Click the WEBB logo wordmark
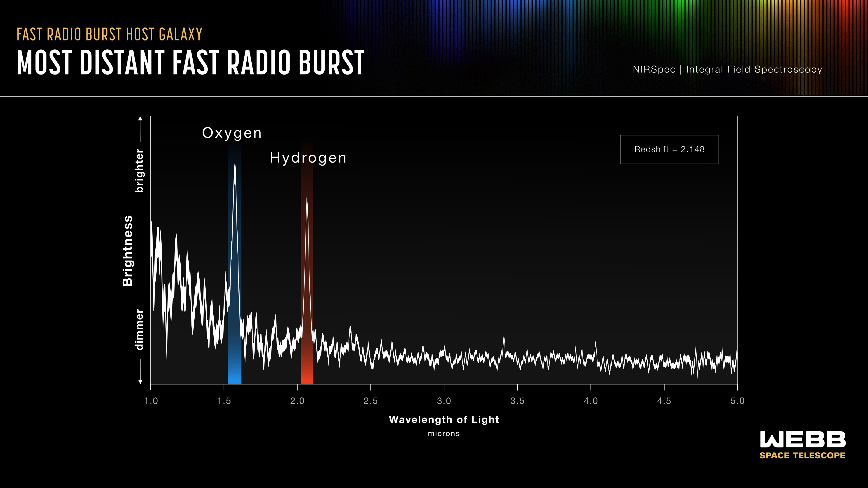 (x=803, y=439)
